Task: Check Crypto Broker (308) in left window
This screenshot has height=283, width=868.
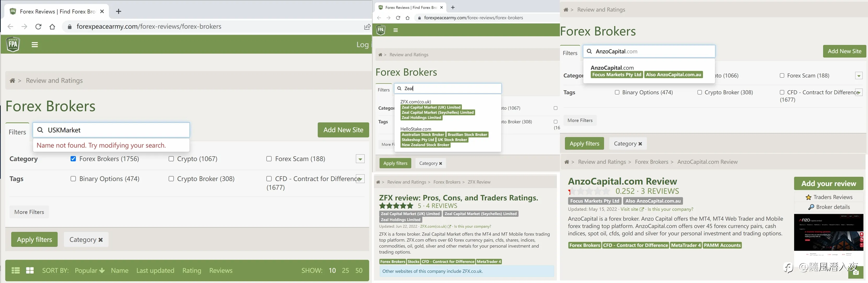Action: coord(171,179)
